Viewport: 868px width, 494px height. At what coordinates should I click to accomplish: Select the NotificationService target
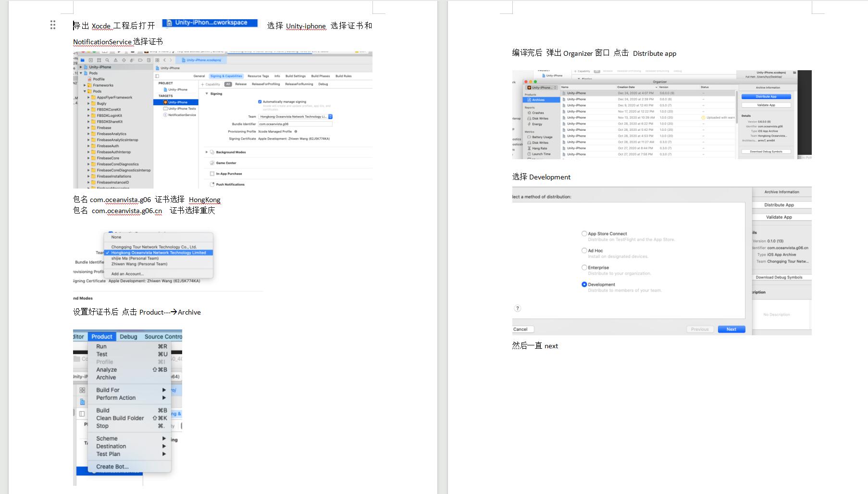pyautogui.click(x=180, y=115)
